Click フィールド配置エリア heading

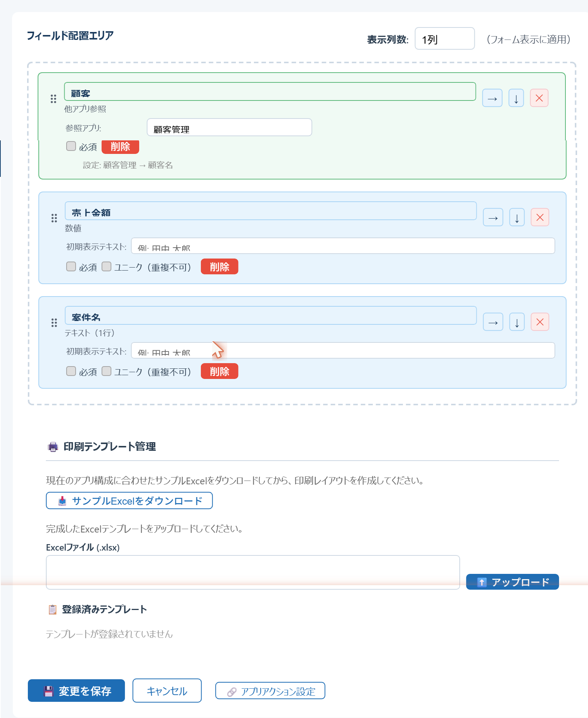(70, 35)
